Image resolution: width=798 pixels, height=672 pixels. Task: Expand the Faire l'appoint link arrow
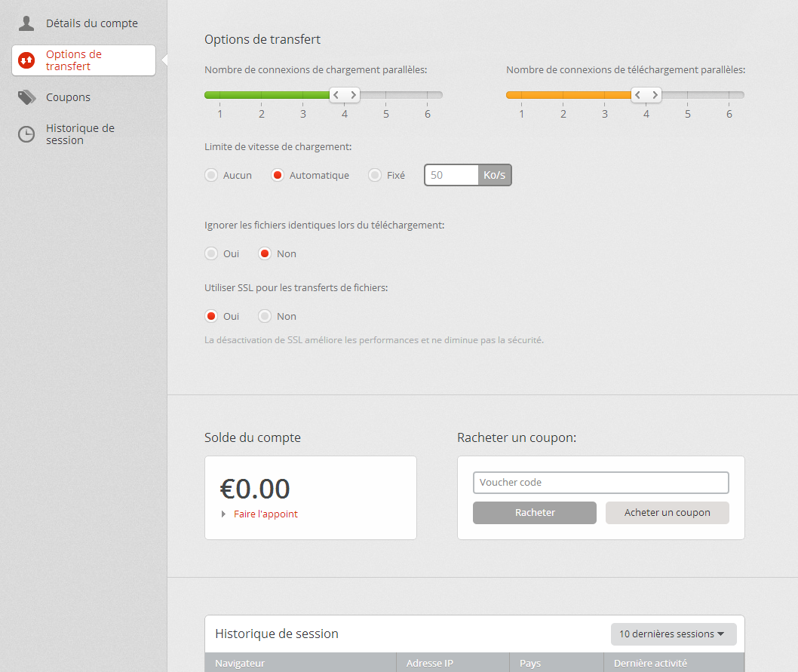[224, 514]
